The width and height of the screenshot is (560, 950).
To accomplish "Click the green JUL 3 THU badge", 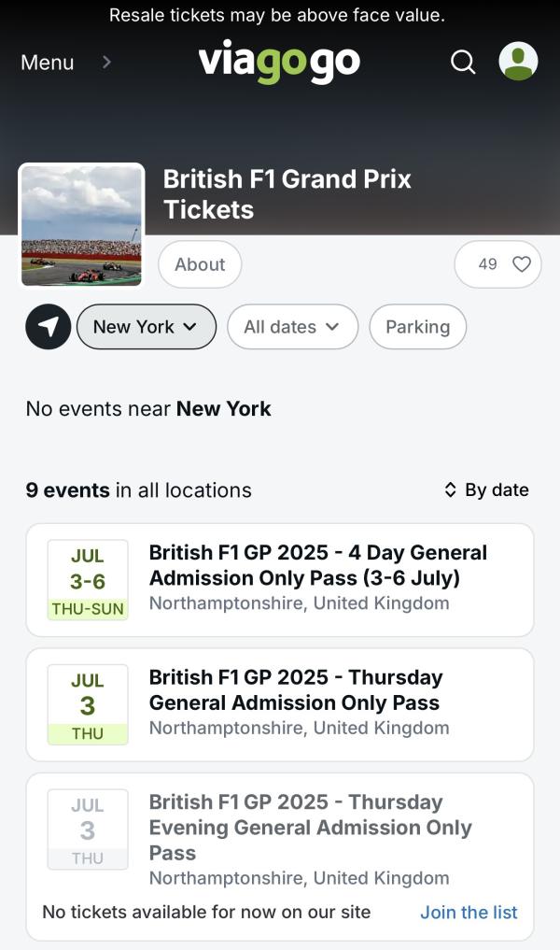I will (x=88, y=704).
